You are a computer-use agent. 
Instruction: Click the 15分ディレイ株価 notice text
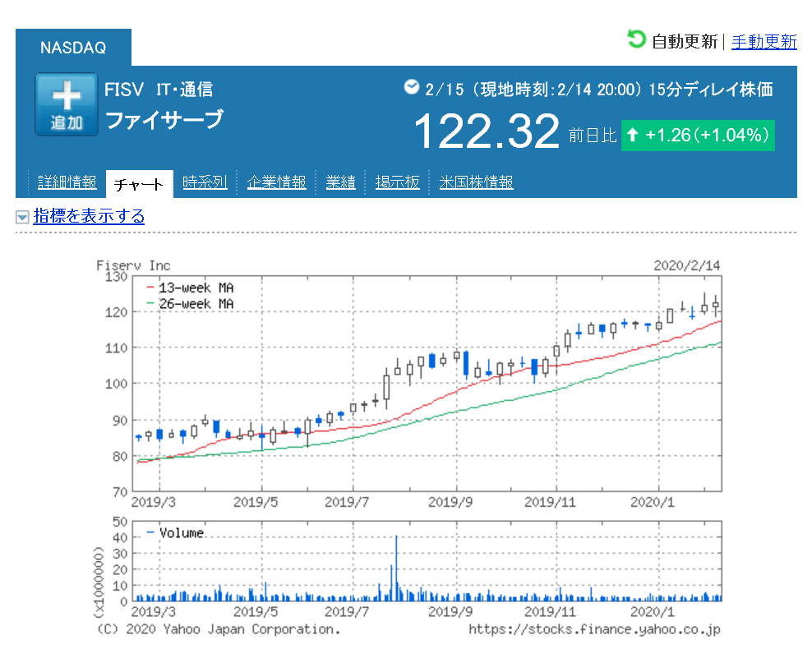pos(710,90)
